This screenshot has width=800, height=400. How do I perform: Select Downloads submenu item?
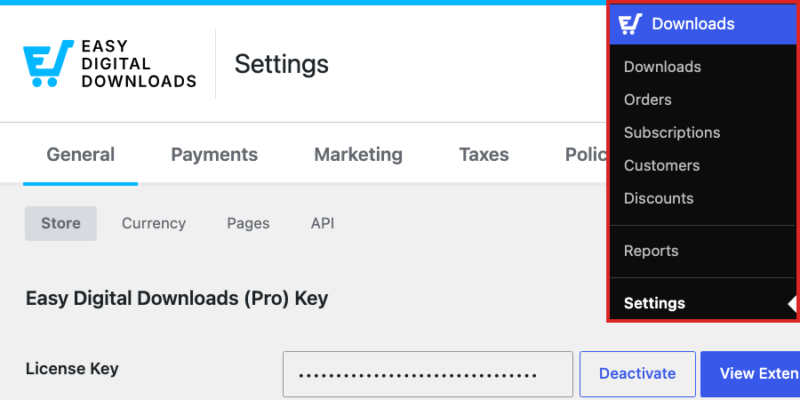tap(662, 67)
